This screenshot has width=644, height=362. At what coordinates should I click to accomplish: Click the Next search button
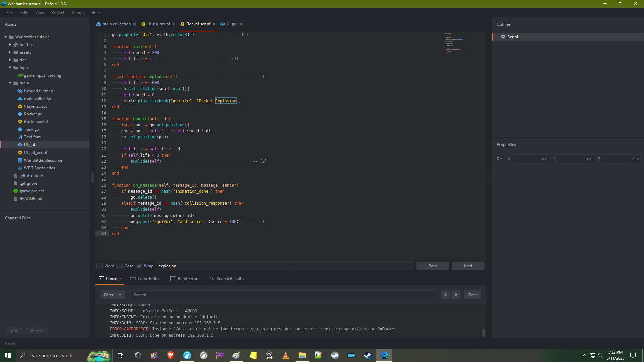pos(468,266)
